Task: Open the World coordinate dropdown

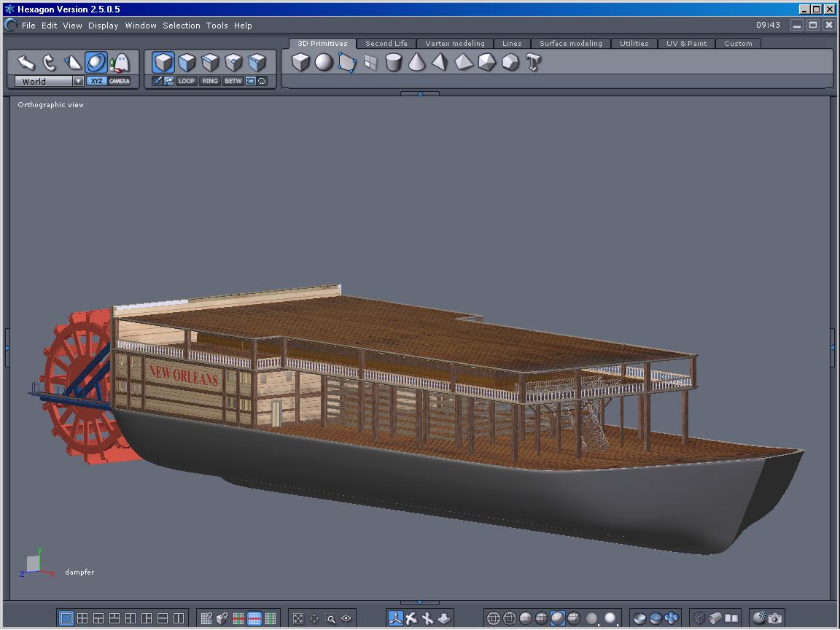Action: 78,82
